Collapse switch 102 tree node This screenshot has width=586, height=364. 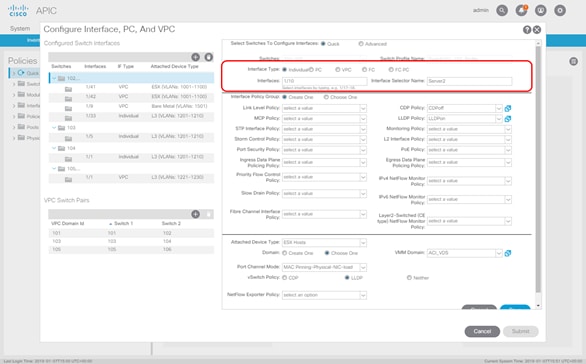pos(54,78)
